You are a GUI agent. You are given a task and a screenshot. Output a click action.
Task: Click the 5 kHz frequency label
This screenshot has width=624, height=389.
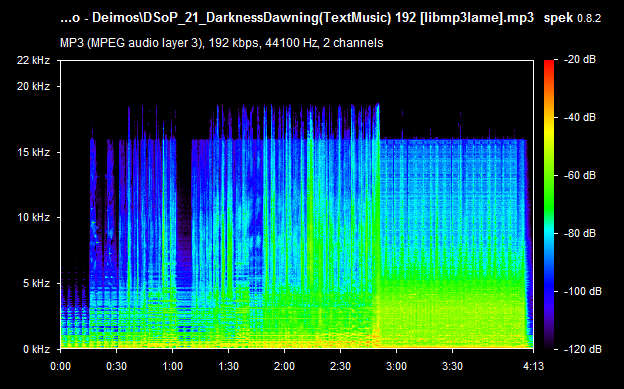pyautogui.click(x=36, y=283)
